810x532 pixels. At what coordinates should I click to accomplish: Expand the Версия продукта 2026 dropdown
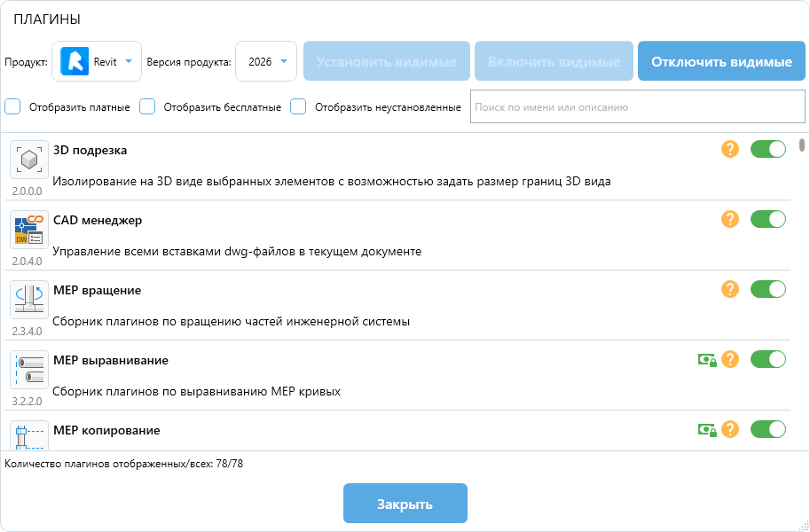tap(266, 61)
